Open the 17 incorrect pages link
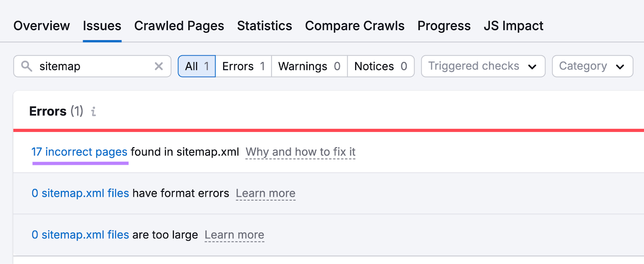The width and height of the screenshot is (644, 264). (x=79, y=152)
